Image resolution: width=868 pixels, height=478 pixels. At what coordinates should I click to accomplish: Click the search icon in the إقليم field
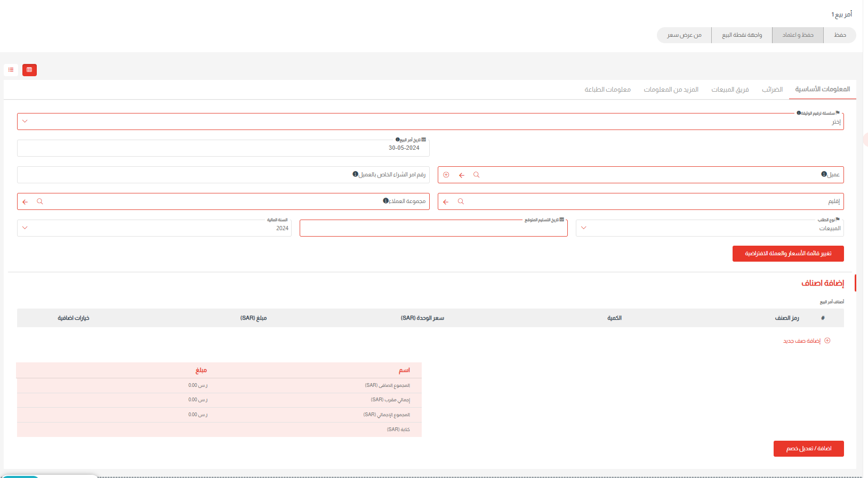(x=461, y=201)
